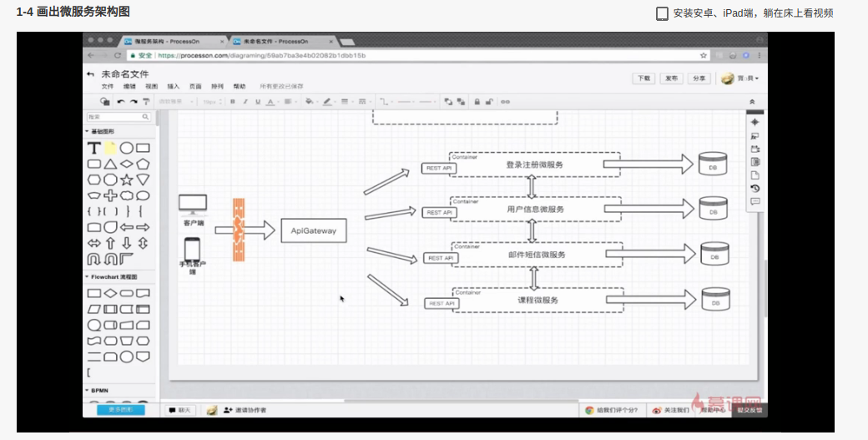
Task: Click the search magnifier in shape search
Action: (x=145, y=117)
